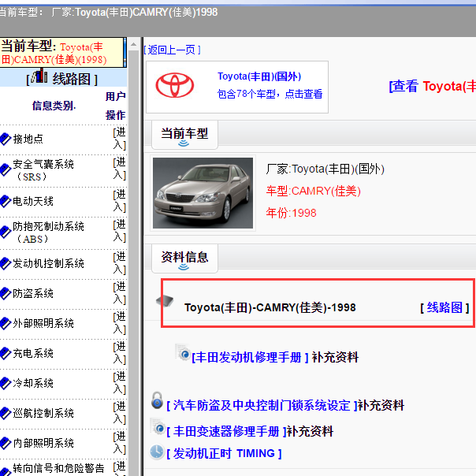Click the Toyota logo icon
Viewport: 476px width, 476px height.
[174, 85]
